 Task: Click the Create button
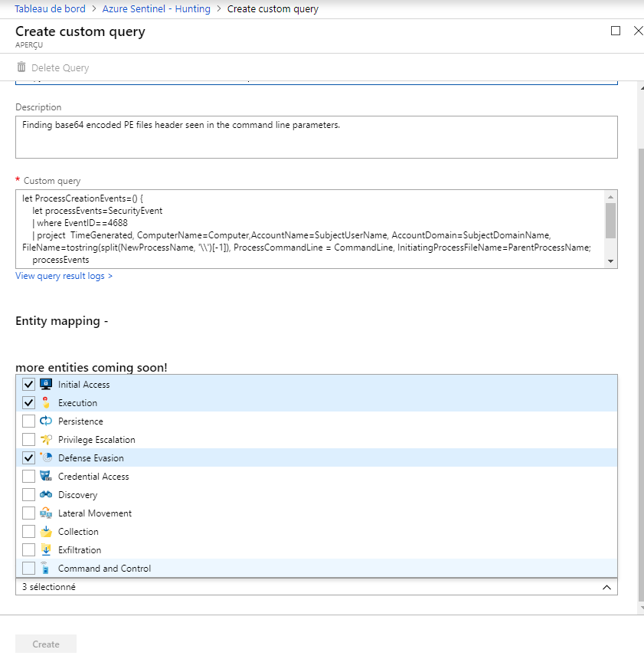tap(46, 644)
